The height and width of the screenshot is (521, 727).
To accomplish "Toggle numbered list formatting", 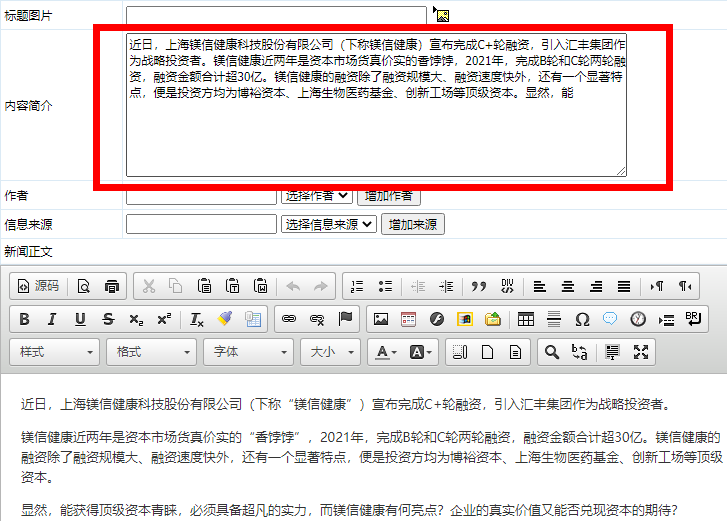I will point(357,286).
